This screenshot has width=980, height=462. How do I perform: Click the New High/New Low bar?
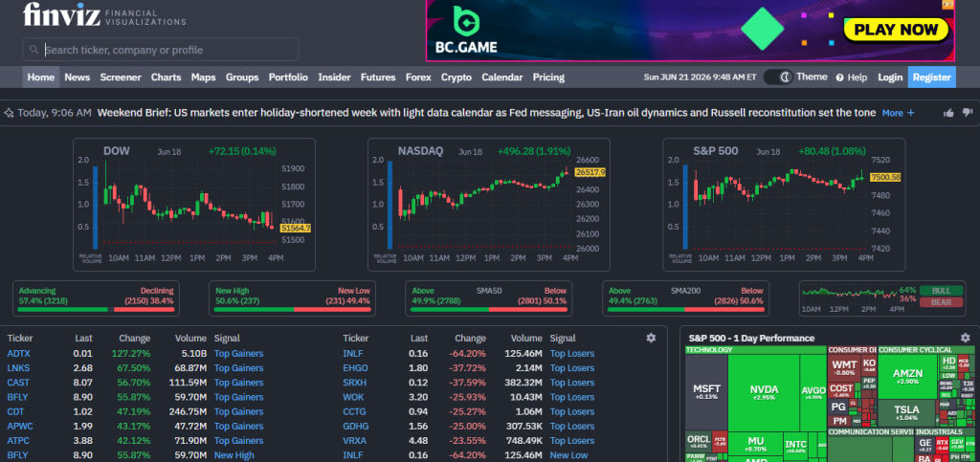click(x=293, y=298)
